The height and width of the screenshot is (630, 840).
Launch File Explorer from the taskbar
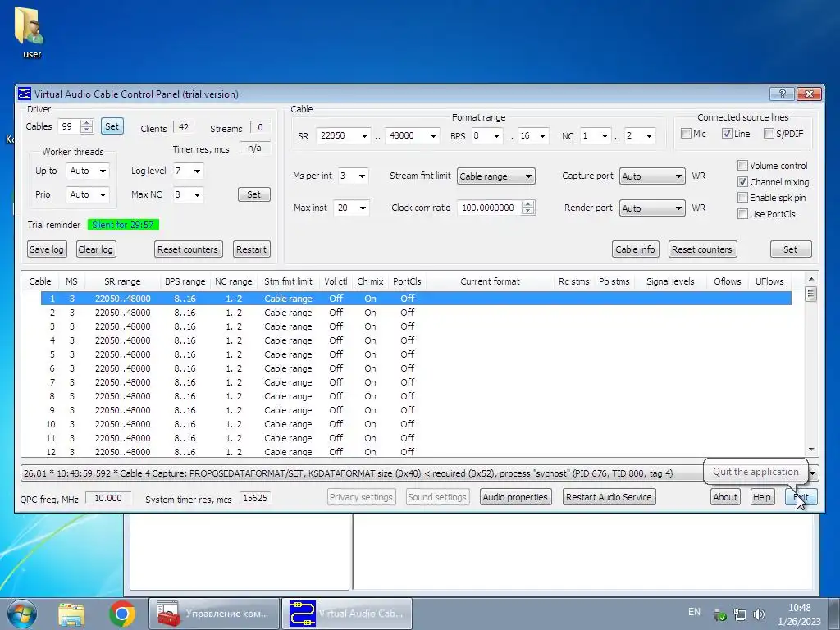[71, 614]
